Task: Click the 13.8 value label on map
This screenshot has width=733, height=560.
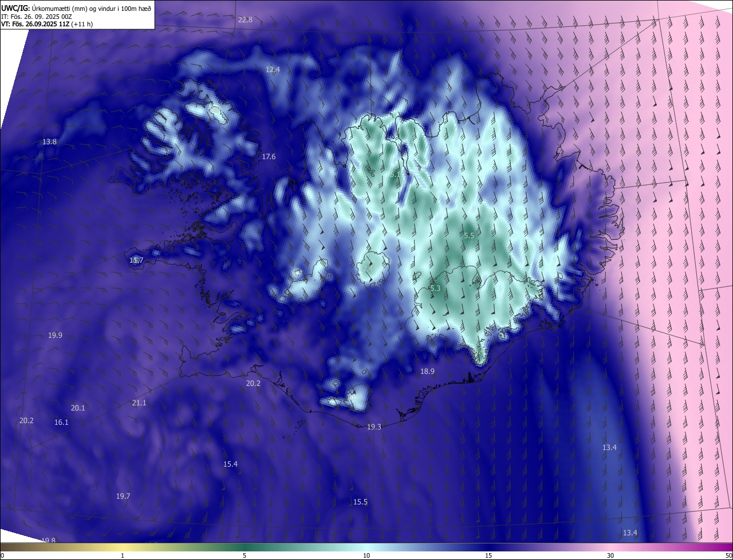Action: click(x=49, y=141)
